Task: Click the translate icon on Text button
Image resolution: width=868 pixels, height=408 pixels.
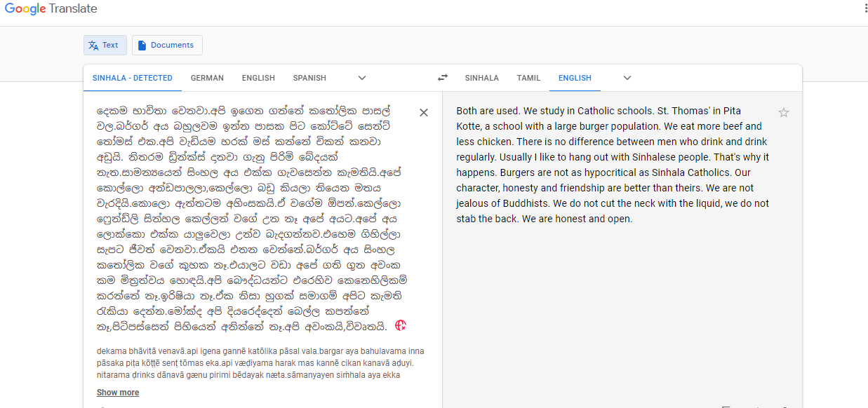Action: [x=93, y=45]
